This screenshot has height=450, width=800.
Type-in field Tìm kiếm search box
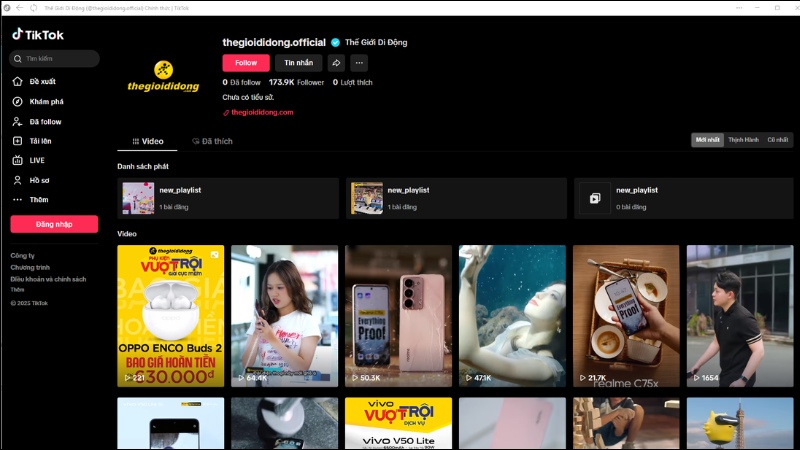pos(54,59)
